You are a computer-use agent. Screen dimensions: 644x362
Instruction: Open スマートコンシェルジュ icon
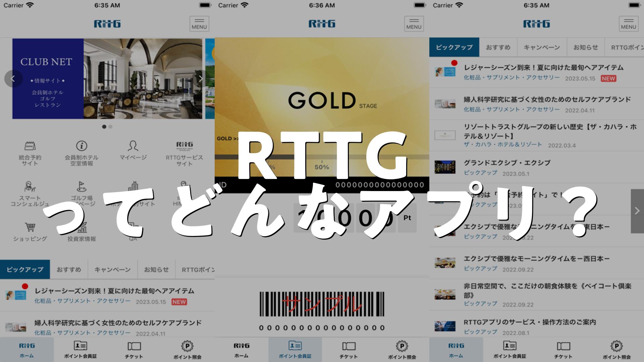[30, 186]
